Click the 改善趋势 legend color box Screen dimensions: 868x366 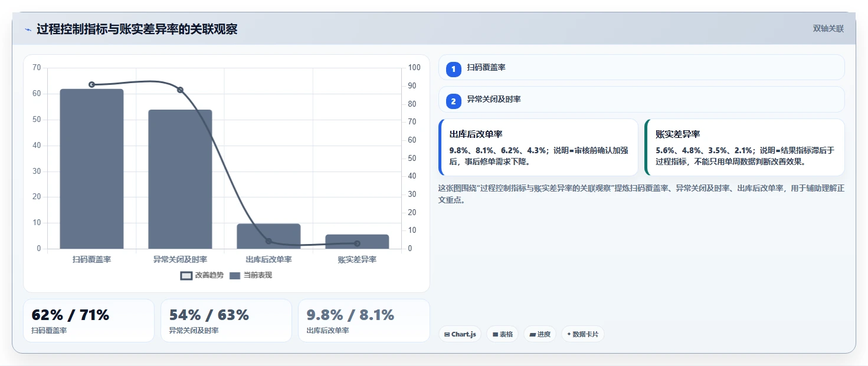click(x=186, y=276)
